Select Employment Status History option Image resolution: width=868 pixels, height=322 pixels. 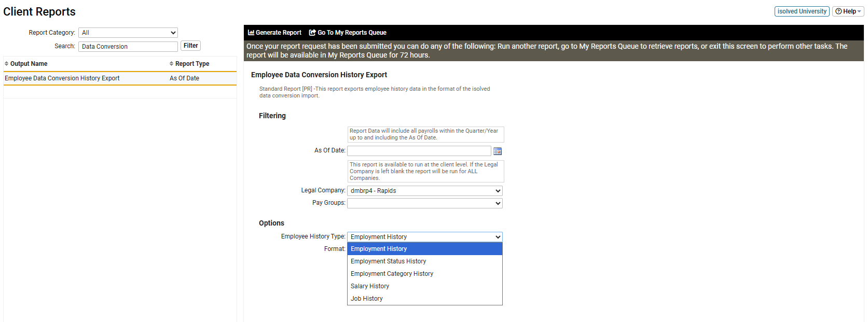(388, 261)
